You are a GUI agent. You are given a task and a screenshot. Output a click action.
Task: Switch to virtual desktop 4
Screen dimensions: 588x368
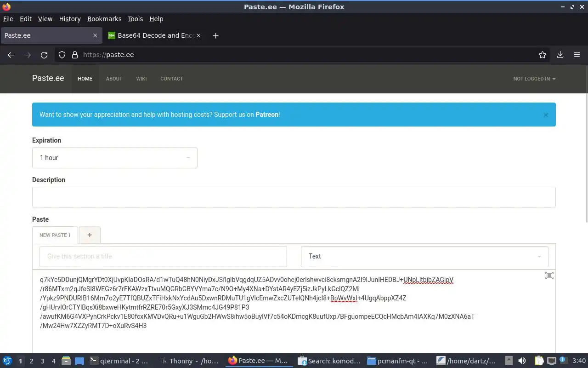[53, 361]
